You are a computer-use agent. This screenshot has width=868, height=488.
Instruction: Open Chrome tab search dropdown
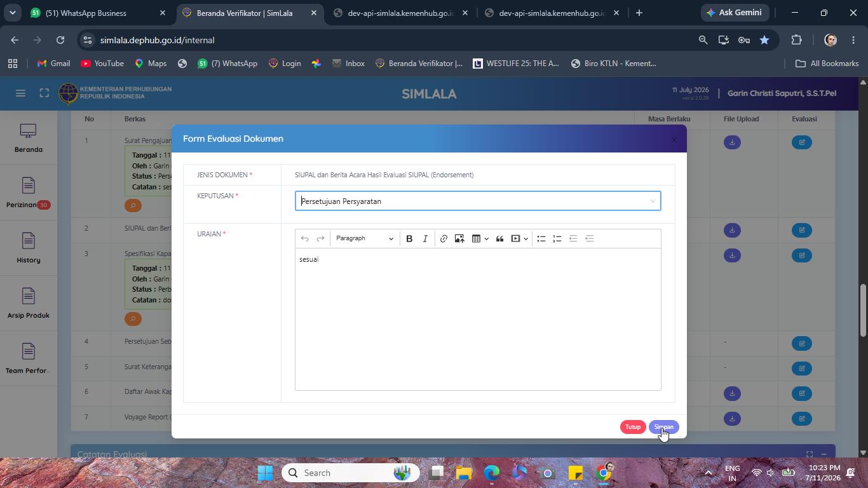tap(12, 13)
